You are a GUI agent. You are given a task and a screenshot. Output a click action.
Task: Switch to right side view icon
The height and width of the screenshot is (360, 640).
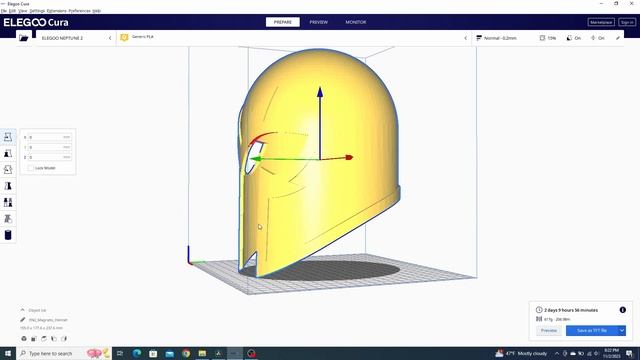coord(64,339)
